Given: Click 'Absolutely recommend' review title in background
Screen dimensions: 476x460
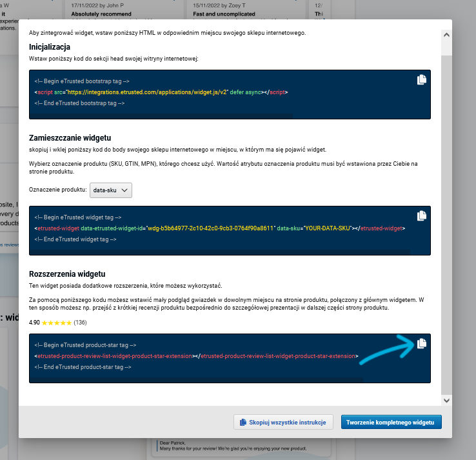Looking at the screenshot, I should (101, 14).
